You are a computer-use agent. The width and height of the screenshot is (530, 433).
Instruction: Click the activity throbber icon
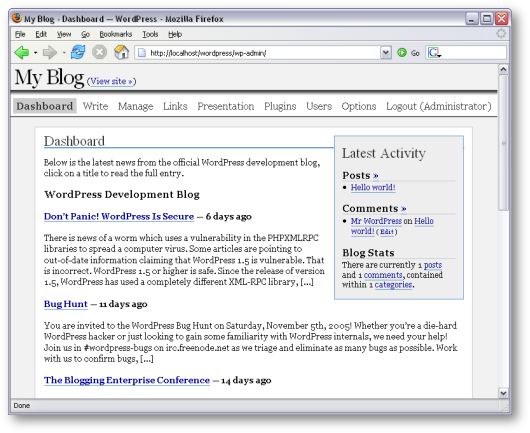pyautogui.click(x=501, y=33)
